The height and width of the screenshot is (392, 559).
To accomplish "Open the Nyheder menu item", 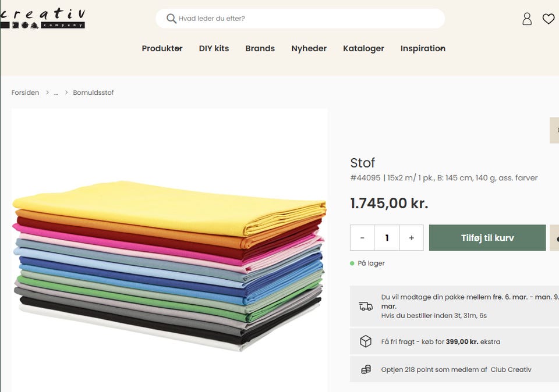I will pyautogui.click(x=309, y=48).
